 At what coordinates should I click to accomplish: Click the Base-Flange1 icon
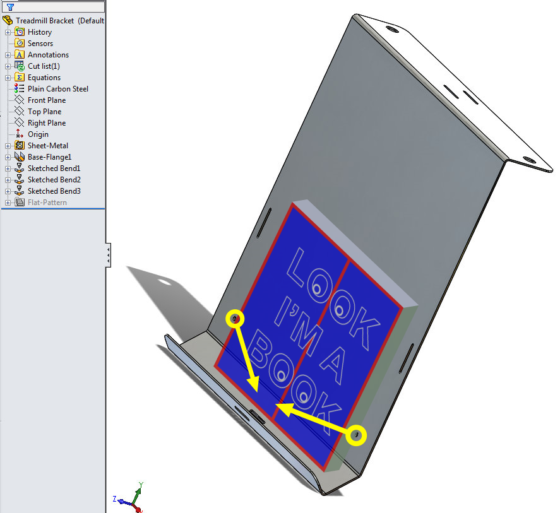point(19,157)
